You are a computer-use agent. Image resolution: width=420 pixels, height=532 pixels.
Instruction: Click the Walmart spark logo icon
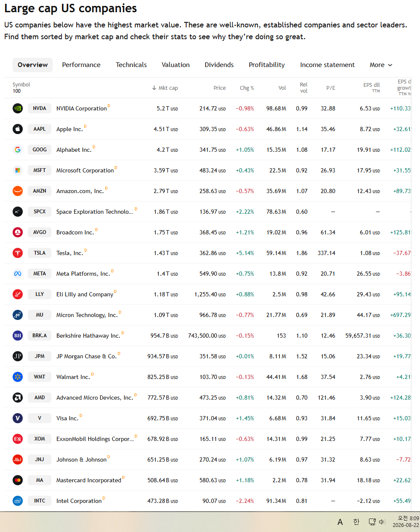pyautogui.click(x=18, y=377)
